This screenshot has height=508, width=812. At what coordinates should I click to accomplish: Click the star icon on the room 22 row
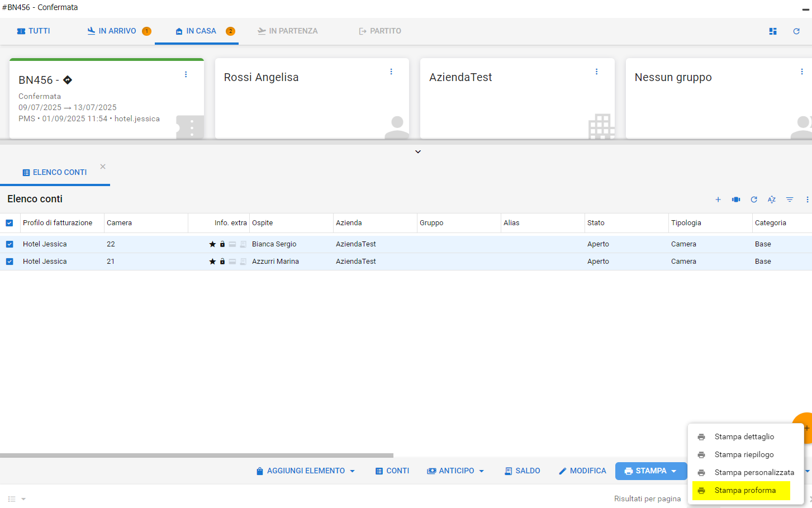212,244
